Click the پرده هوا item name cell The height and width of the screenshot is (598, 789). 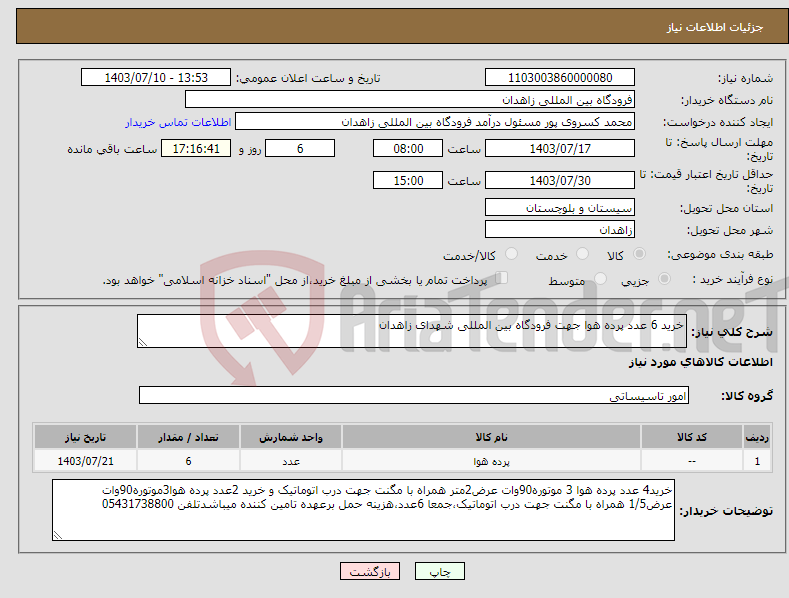click(x=491, y=461)
